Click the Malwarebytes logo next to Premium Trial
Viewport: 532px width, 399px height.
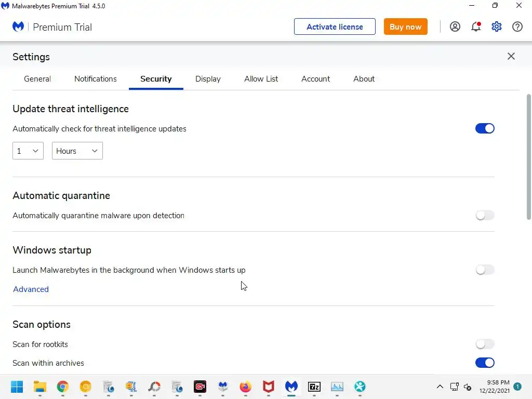point(18,26)
